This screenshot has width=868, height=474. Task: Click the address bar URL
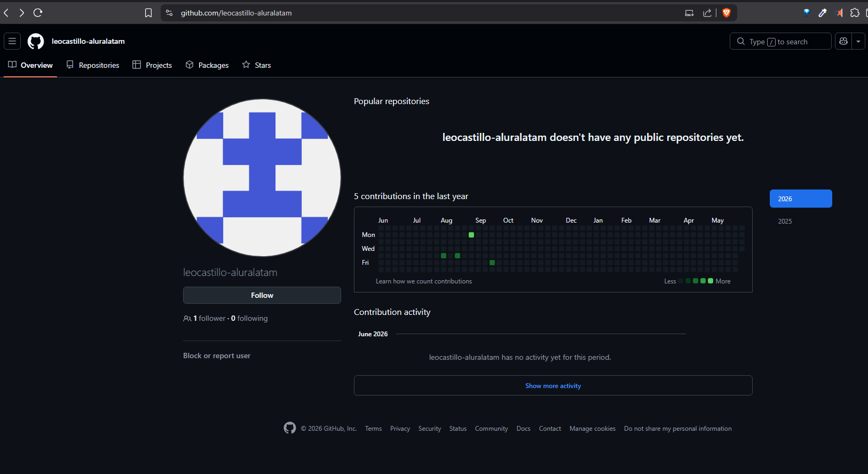[x=236, y=13]
